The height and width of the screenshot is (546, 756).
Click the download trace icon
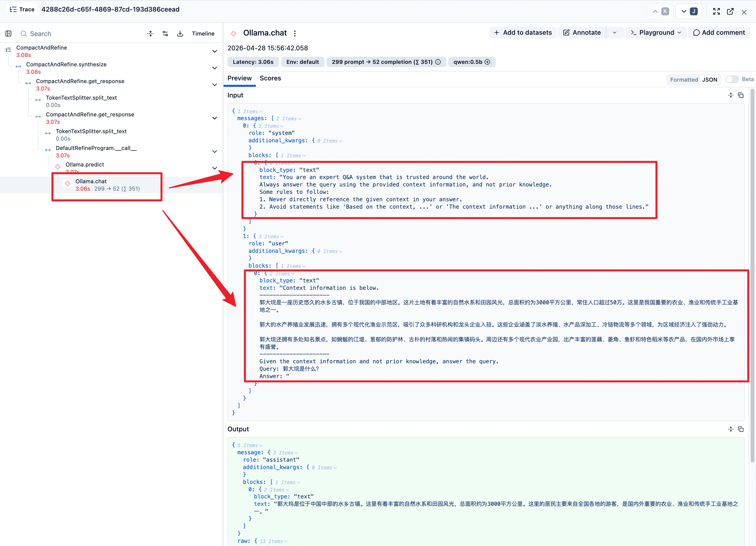click(x=180, y=34)
